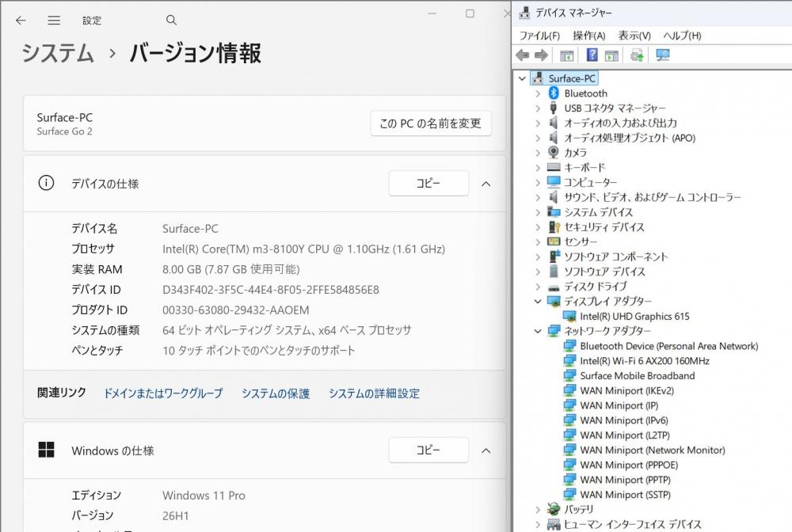The image size is (792, 532).
Task: Select WAN Miniport (PPPOE)
Action: [629, 465]
